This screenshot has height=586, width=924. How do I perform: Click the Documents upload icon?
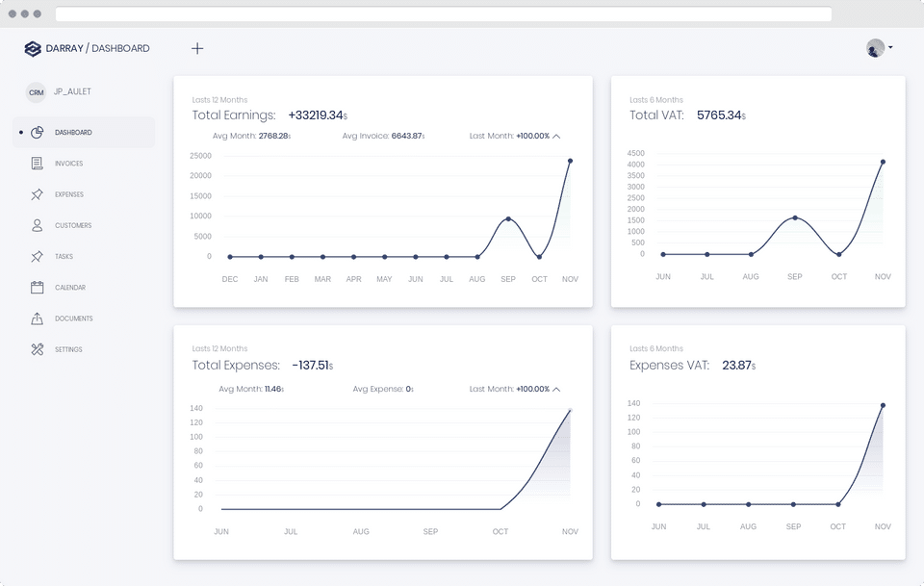pos(38,318)
